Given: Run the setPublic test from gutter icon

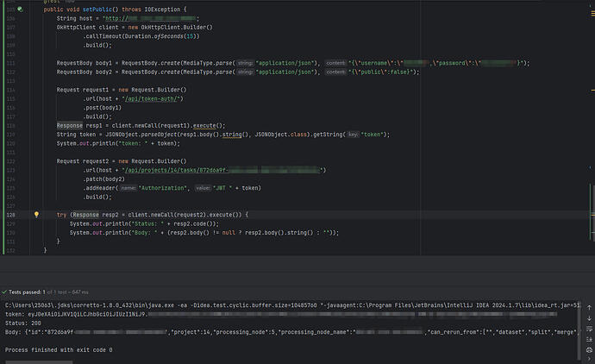Looking at the screenshot, I should (20, 9).
